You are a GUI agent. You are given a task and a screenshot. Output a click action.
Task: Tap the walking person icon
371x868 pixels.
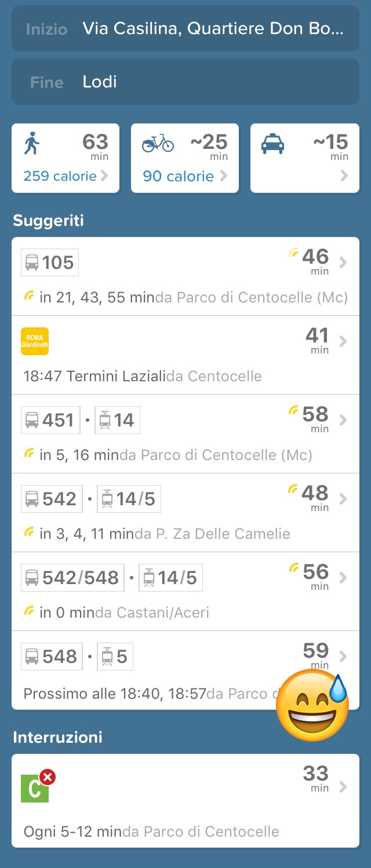point(32,143)
